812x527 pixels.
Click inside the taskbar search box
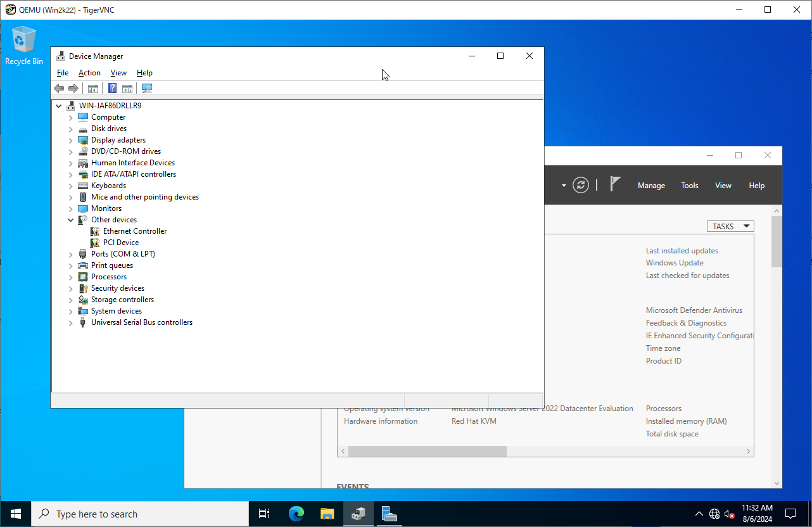pyautogui.click(x=140, y=514)
